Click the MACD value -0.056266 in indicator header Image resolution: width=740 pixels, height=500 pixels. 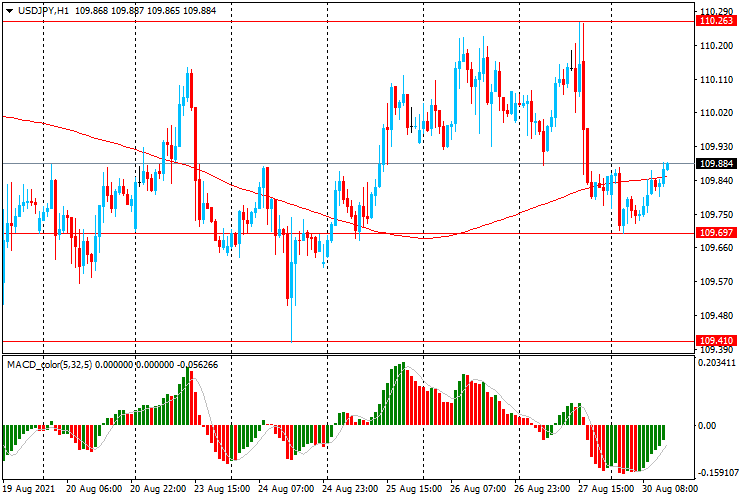pos(197,365)
